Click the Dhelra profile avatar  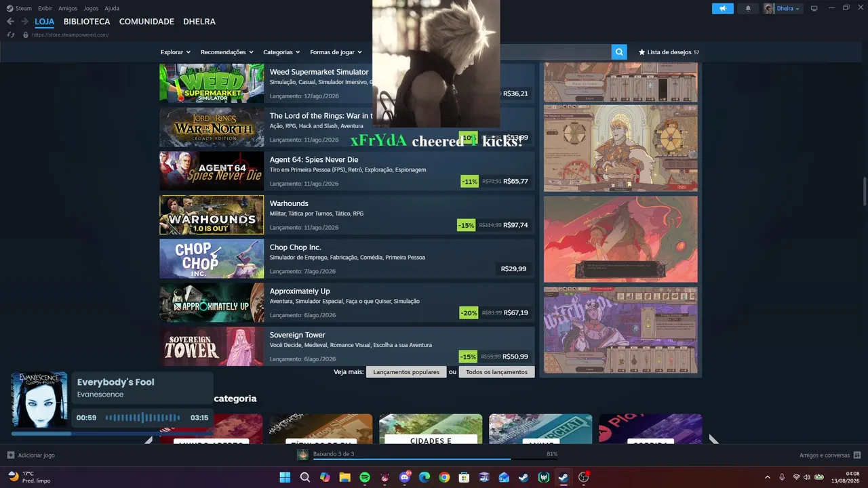(768, 9)
